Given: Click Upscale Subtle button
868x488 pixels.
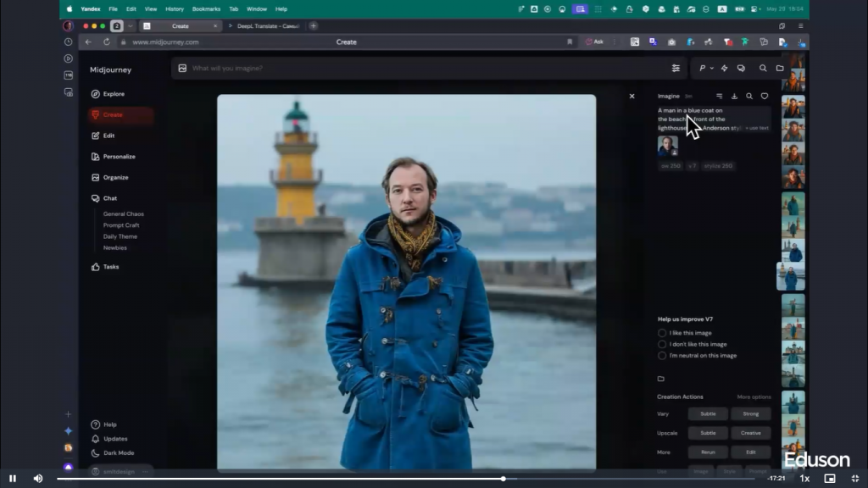Looking at the screenshot, I should 708,433.
